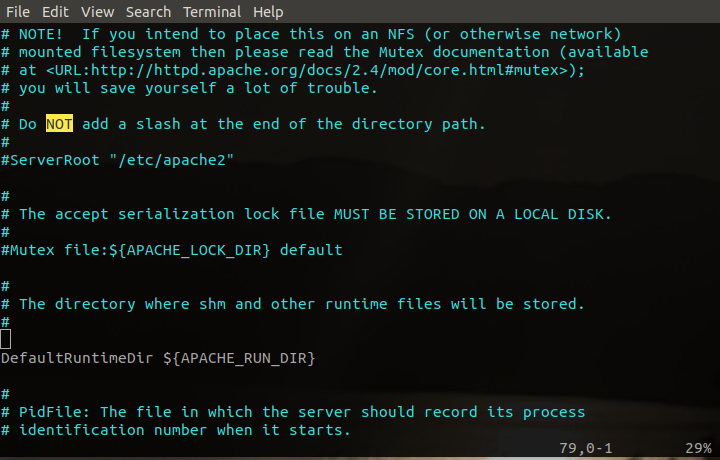Open the Edit menu
720x460 pixels.
coord(55,12)
